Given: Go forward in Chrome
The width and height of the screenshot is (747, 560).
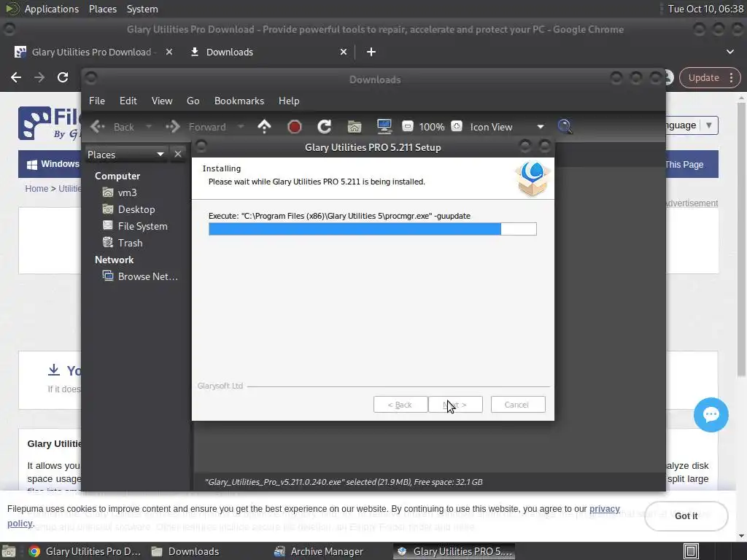Looking at the screenshot, I should [39, 77].
